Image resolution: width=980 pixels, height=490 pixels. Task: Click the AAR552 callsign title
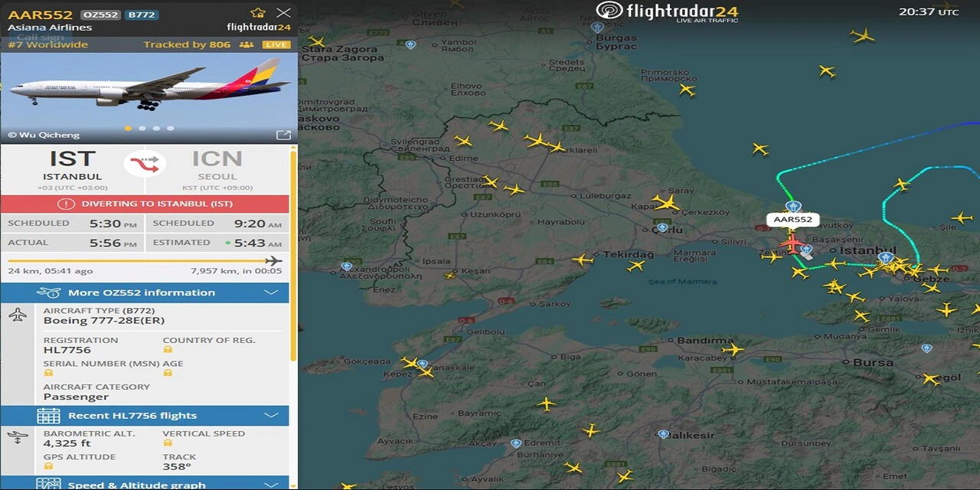point(40,15)
